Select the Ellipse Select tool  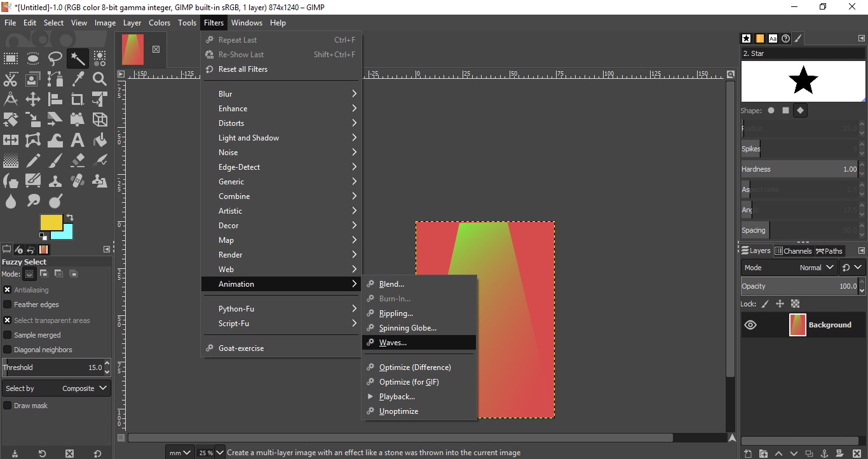click(33, 59)
